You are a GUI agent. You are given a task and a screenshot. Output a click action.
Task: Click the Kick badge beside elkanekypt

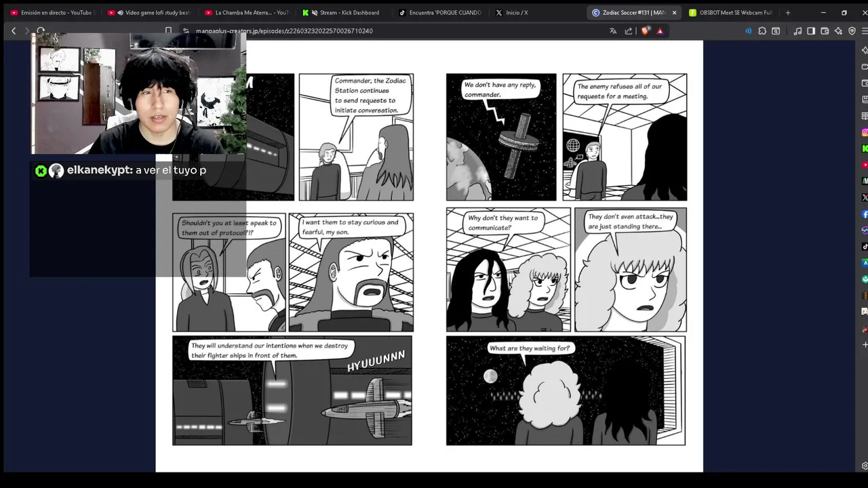click(x=41, y=171)
